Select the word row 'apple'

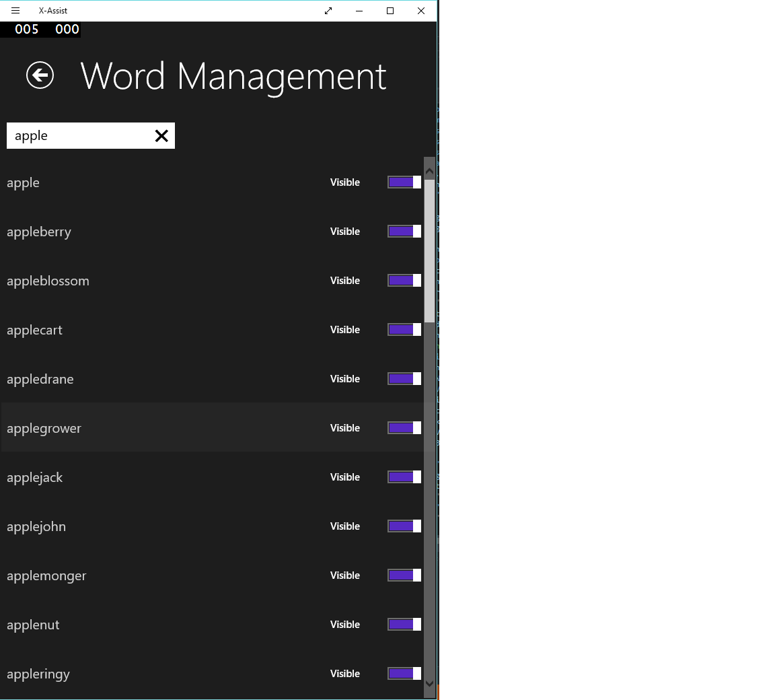(x=213, y=182)
